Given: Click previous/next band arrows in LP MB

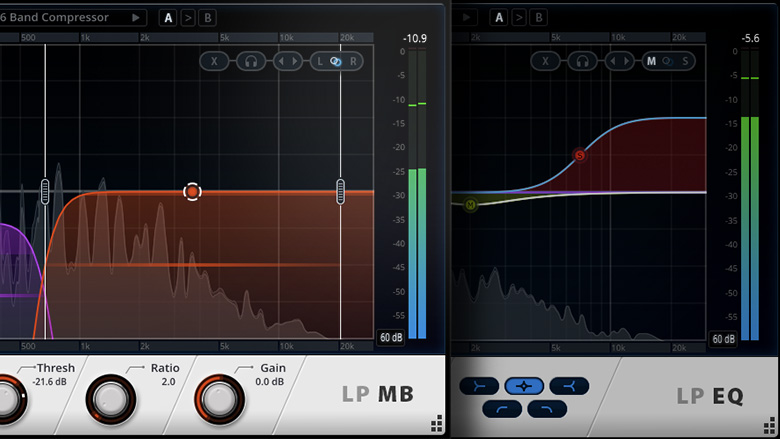Looking at the screenshot, I should pos(288,61).
